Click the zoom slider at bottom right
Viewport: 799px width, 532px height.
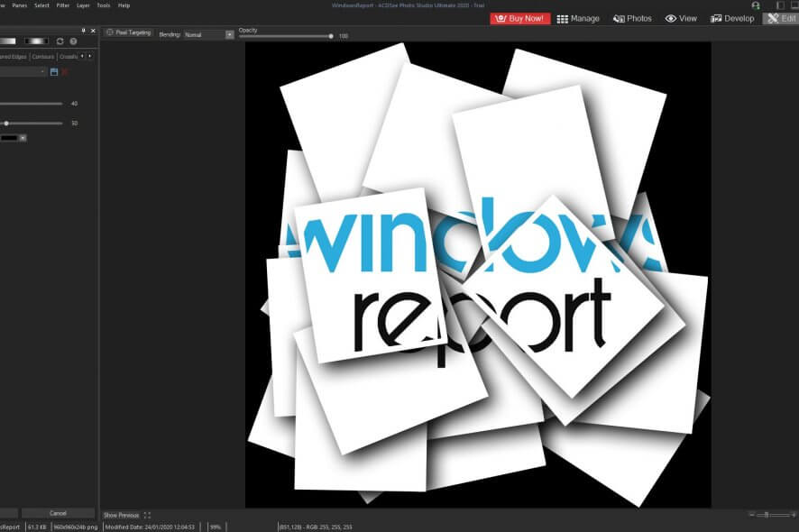click(773, 515)
